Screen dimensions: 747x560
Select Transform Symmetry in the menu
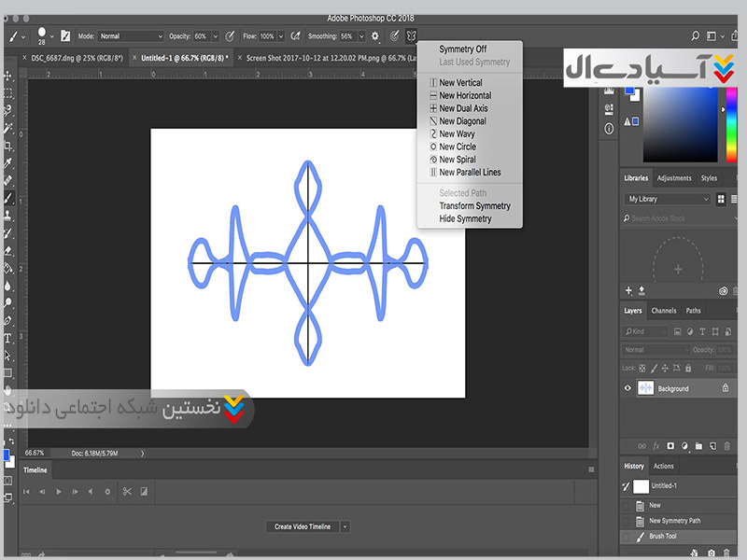pos(474,206)
